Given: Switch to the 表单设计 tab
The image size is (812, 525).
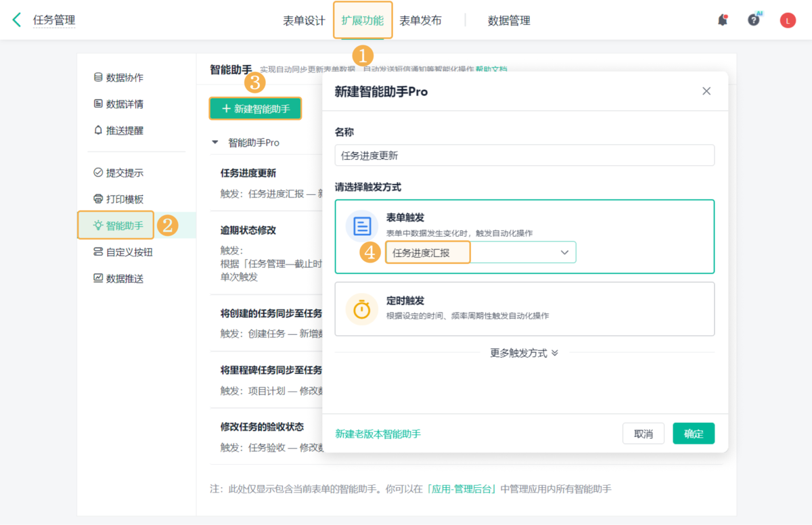Looking at the screenshot, I should (304, 21).
